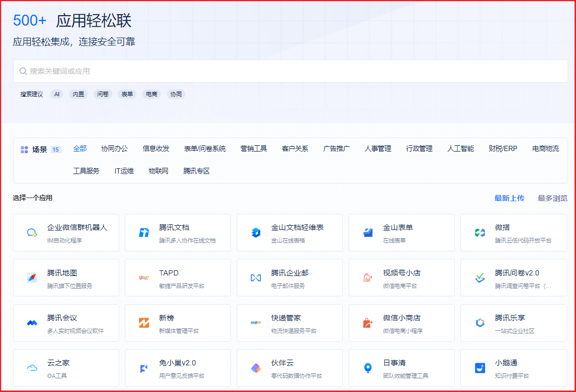This screenshot has height=392, width=576.
Task: Click the 小鹅通 app icon
Action: tap(480, 368)
